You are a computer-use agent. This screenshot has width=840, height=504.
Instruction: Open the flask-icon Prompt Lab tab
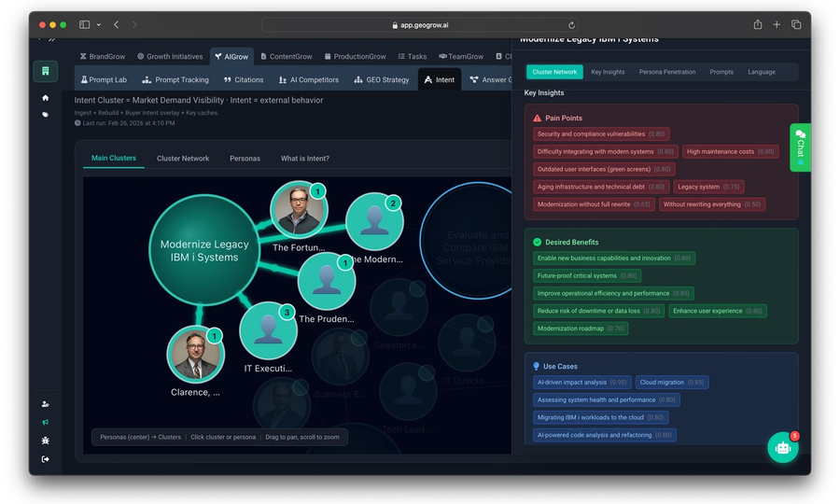pyautogui.click(x=104, y=80)
